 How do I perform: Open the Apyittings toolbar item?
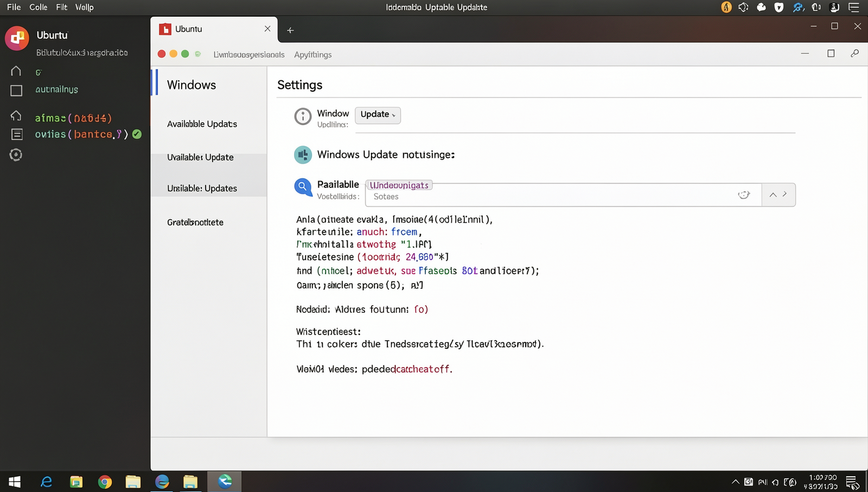click(313, 55)
